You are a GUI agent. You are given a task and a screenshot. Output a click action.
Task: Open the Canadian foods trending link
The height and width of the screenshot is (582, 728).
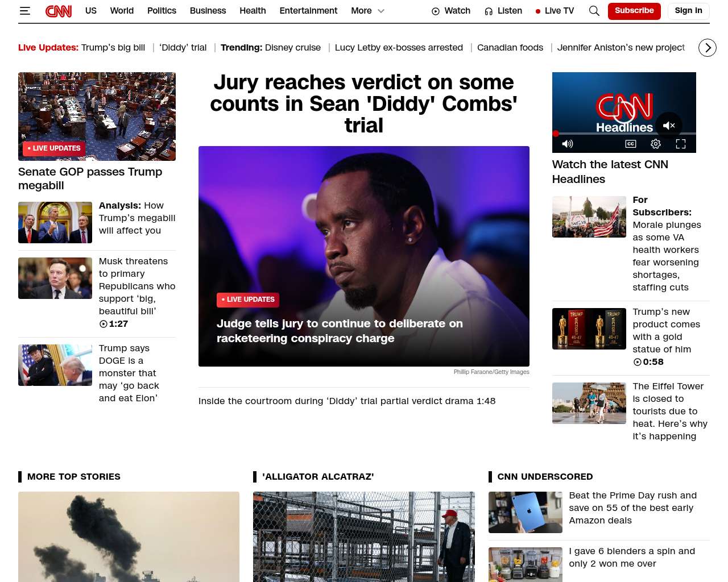pos(510,48)
